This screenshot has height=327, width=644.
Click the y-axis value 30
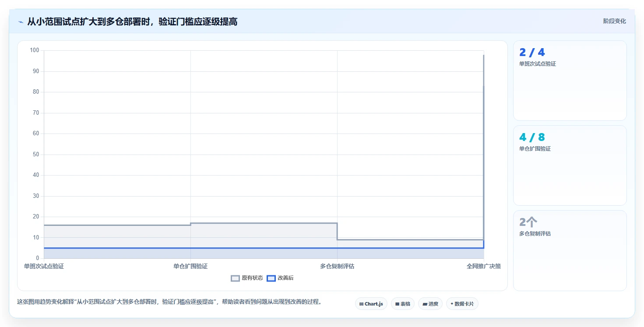(36, 196)
